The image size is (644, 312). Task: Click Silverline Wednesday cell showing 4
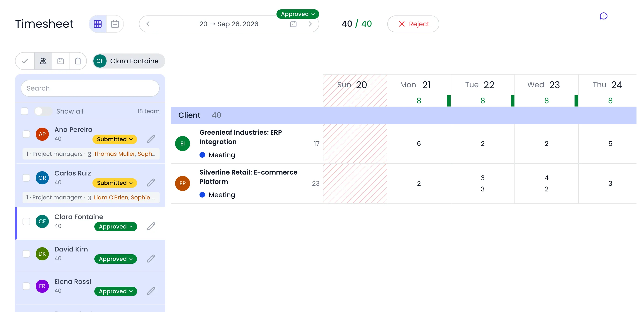point(547,178)
